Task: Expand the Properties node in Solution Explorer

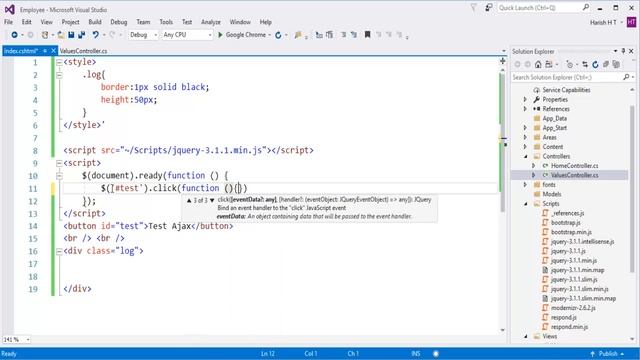Action: tap(525, 99)
